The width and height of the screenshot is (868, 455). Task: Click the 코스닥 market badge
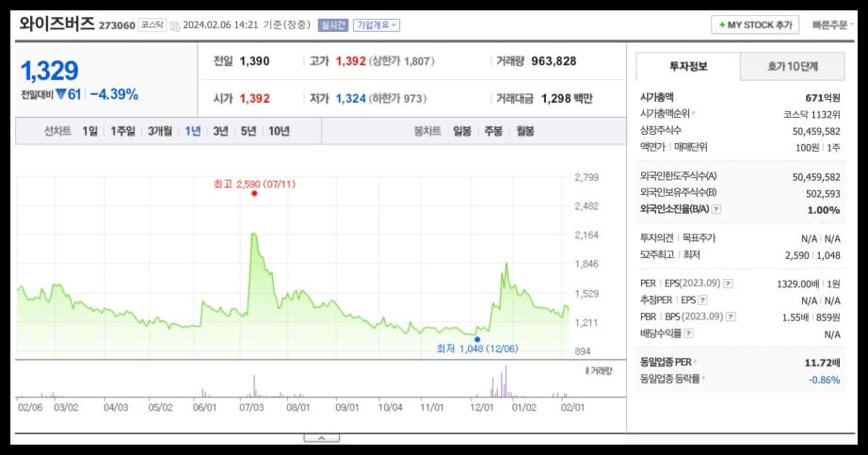coord(153,24)
